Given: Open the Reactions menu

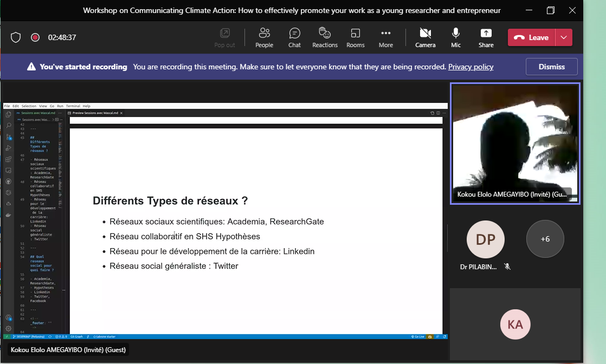Looking at the screenshot, I should (325, 37).
